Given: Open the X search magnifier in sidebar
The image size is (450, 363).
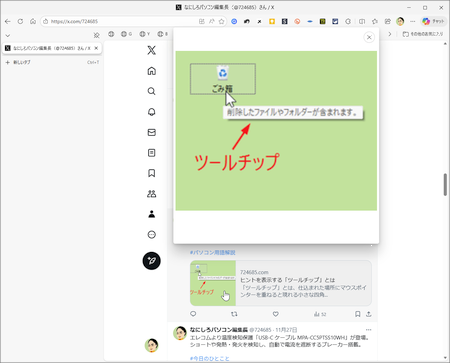Looking at the screenshot, I should [152, 91].
